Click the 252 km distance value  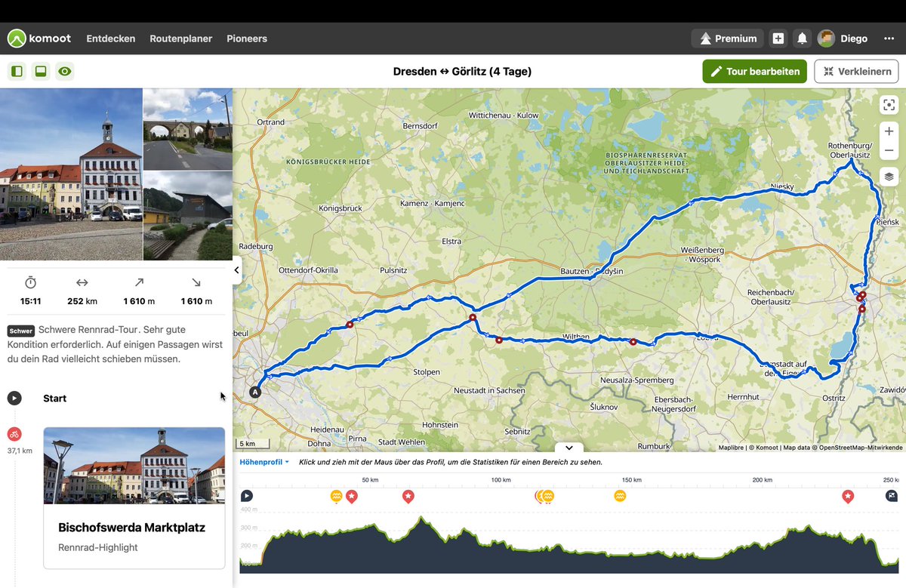pyautogui.click(x=82, y=301)
